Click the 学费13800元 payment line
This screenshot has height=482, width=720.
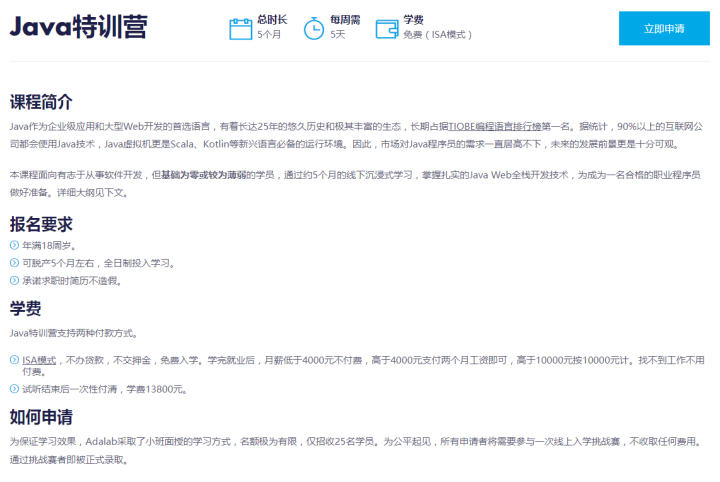pyautogui.click(x=104, y=389)
